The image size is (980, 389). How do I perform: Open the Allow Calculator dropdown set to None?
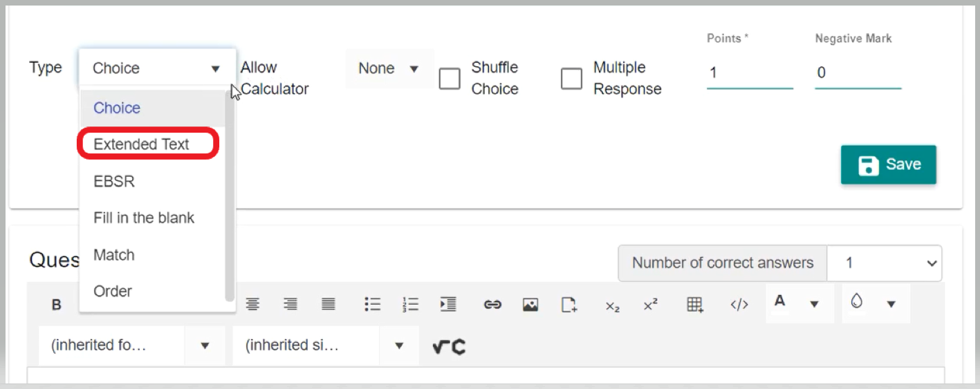(x=389, y=68)
